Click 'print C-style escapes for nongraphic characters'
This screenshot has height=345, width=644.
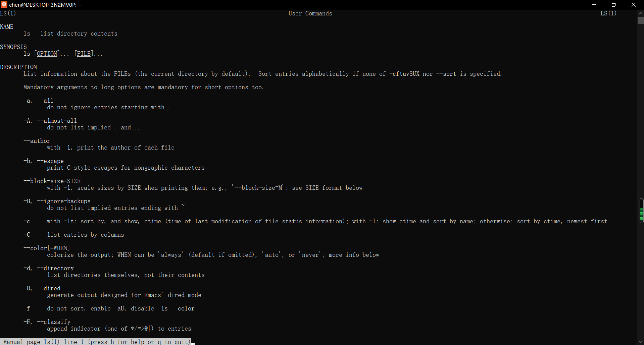[x=126, y=168]
